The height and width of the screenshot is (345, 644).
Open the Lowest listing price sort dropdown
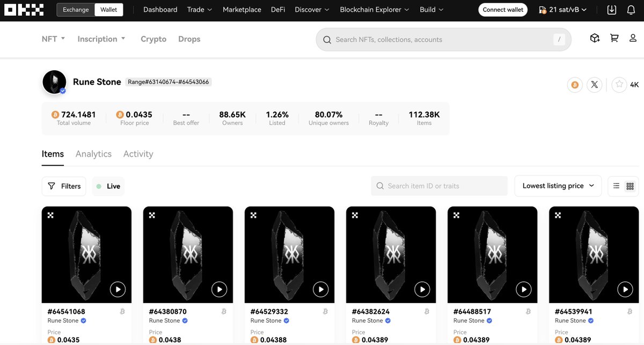coord(558,186)
